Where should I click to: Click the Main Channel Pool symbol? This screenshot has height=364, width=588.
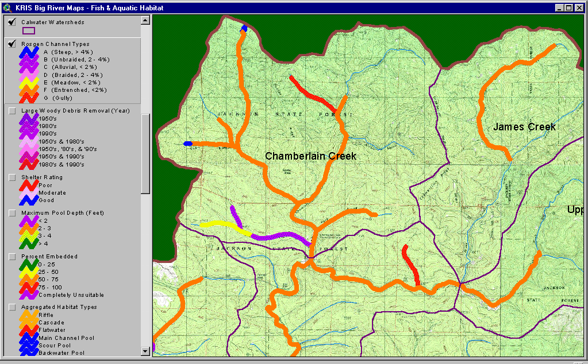pos(29,338)
